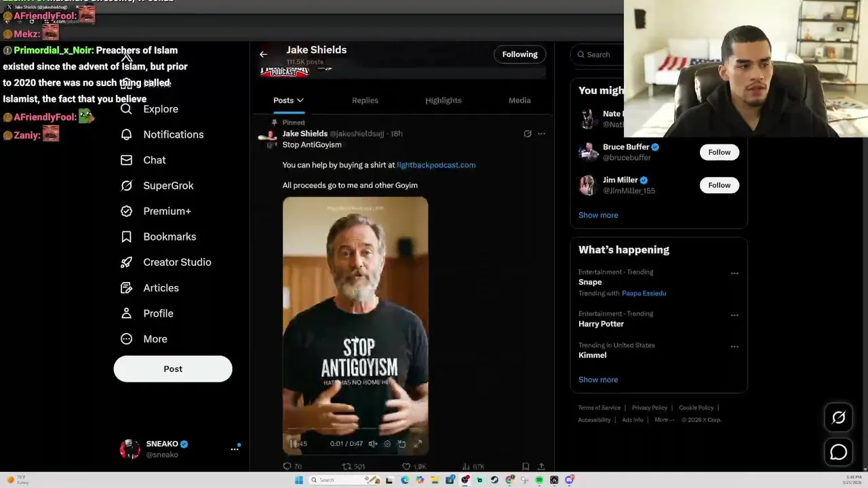868x488 pixels.
Task: Open Cookie Policy footer link
Action: pyautogui.click(x=696, y=407)
